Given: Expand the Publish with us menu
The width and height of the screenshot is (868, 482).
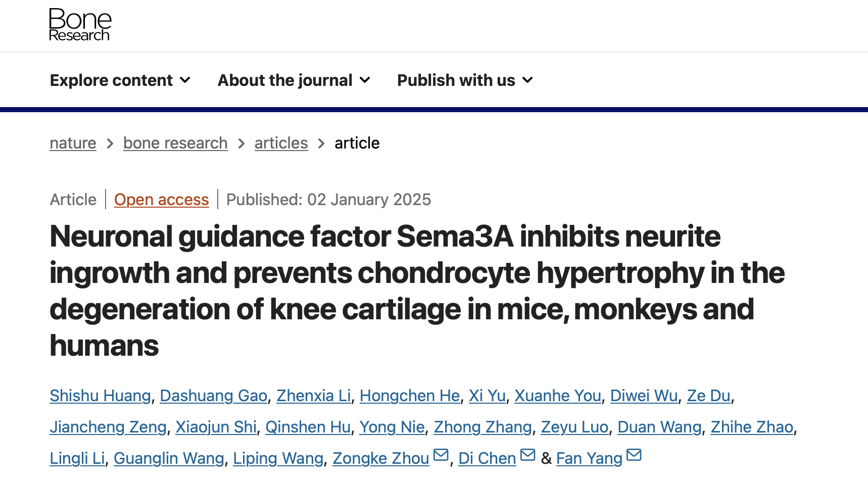Looking at the screenshot, I should [465, 80].
